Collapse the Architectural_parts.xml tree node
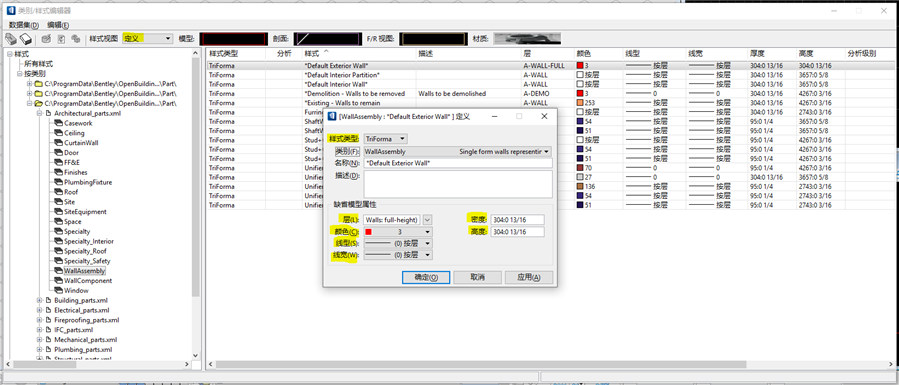 click(x=40, y=113)
